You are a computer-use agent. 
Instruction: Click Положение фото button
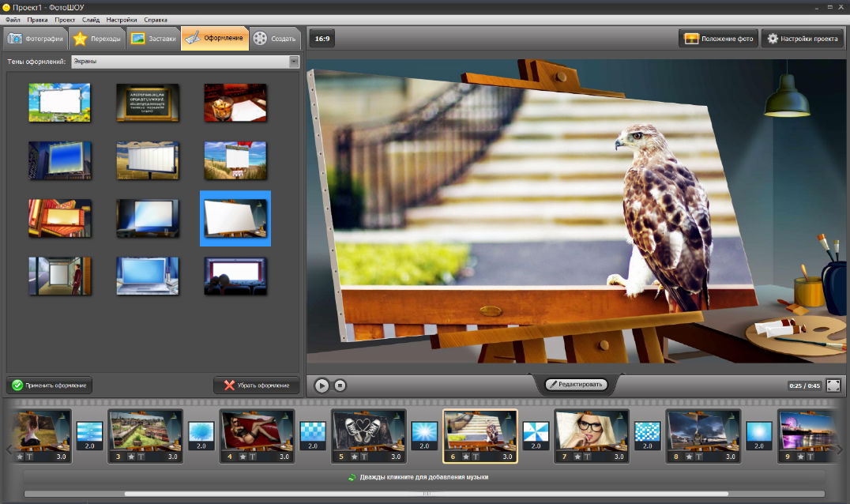[718, 39]
